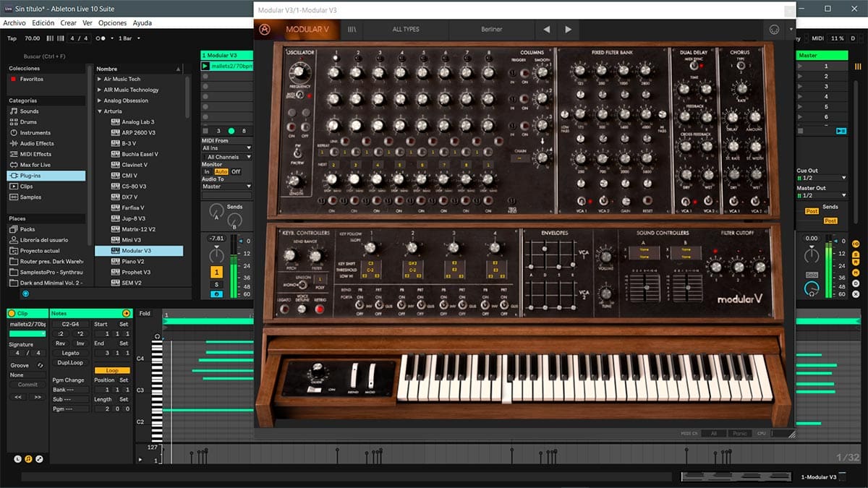Open the MIDI settings icon in Modular V

tap(775, 30)
